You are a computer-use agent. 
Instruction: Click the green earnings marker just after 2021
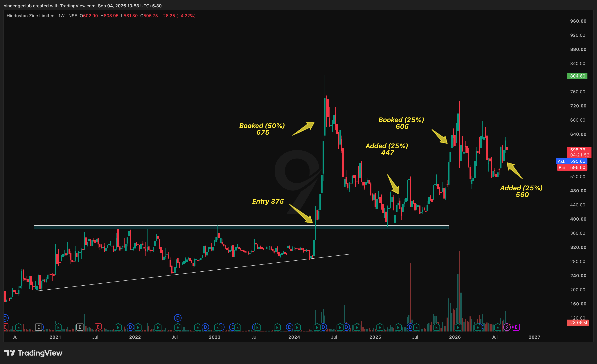pyautogui.click(x=58, y=327)
